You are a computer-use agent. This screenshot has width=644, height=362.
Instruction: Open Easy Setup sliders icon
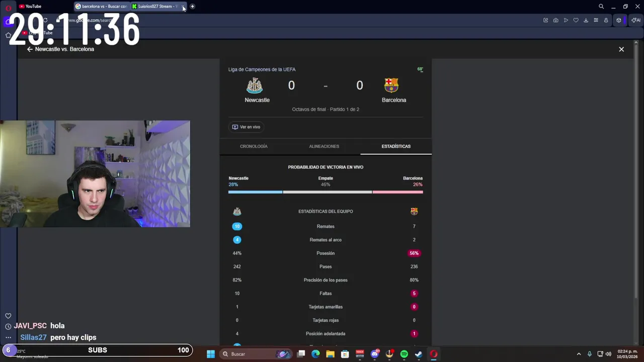(596, 20)
